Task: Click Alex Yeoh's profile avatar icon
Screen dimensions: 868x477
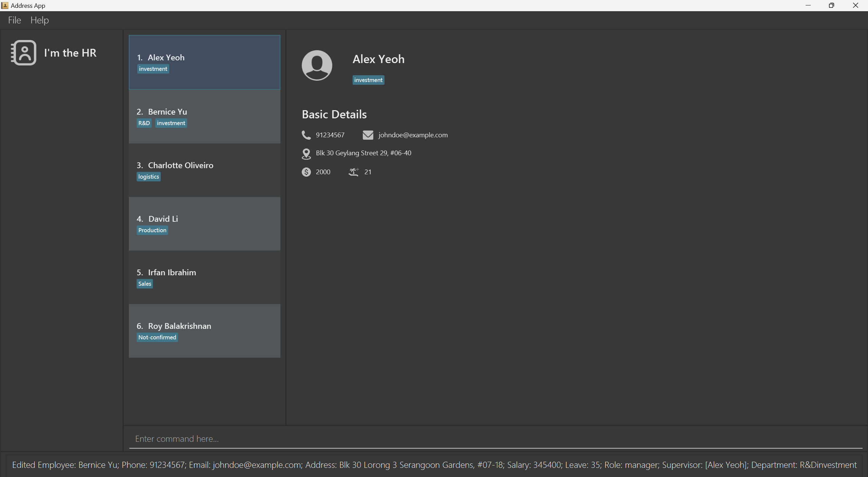Action: 317,65
